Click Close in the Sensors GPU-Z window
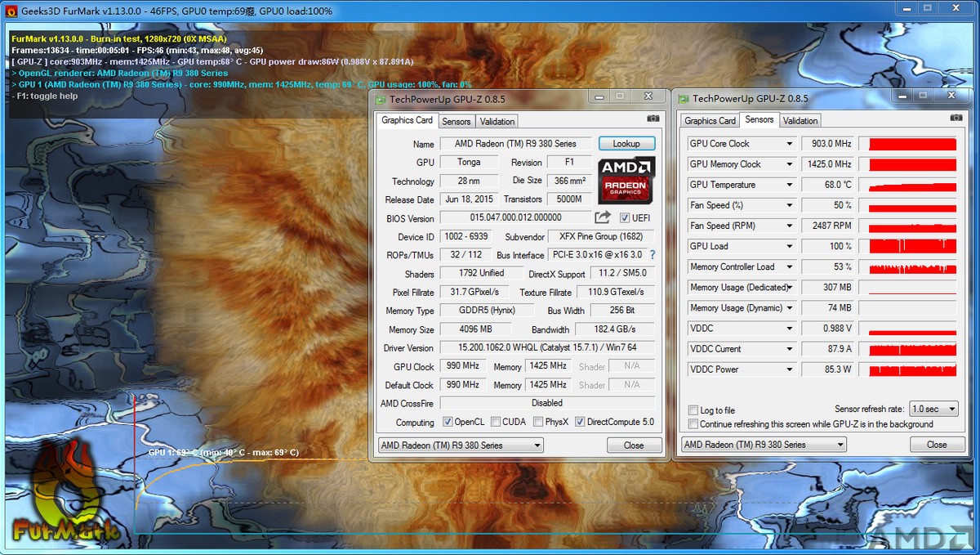Viewport: 980px width, 555px height. click(937, 445)
